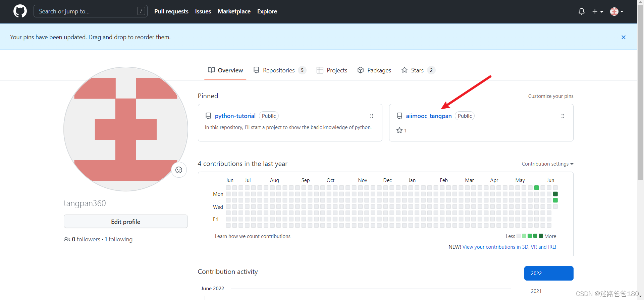The image size is (644, 300).
Task: Click the Stars count badge 2
Action: pyautogui.click(x=431, y=70)
